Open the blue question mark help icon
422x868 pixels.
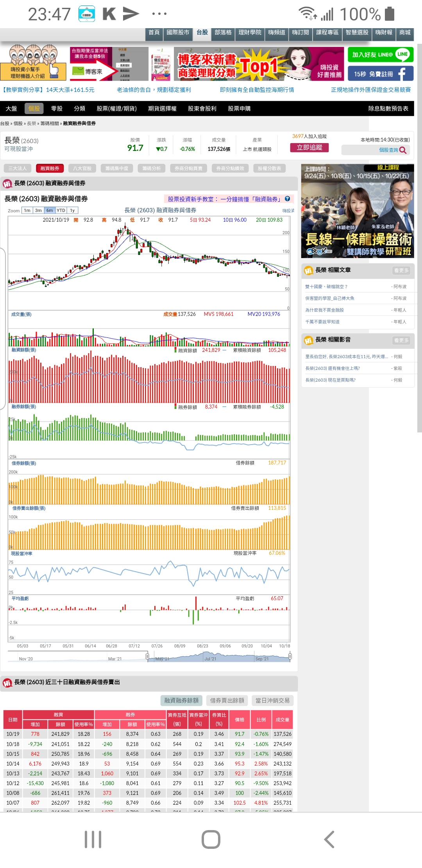tap(288, 199)
